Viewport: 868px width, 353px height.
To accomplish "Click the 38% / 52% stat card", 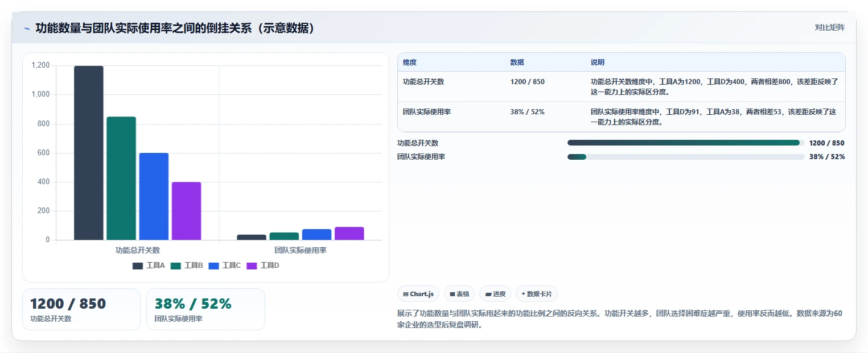I will click(205, 309).
